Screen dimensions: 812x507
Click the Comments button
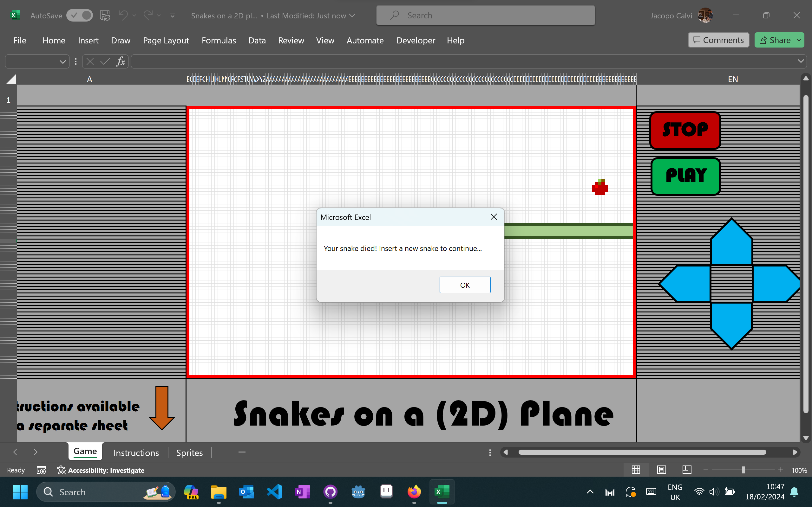pos(718,40)
